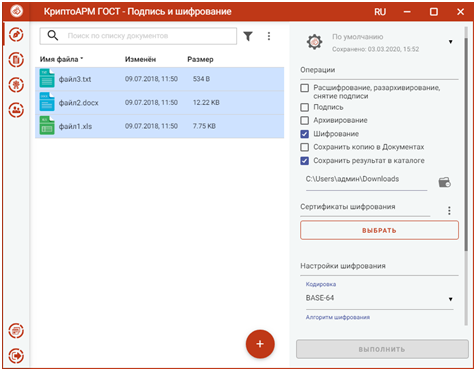Click the Алгоритм шифрования label
This screenshot has width=476, height=371.
click(338, 317)
